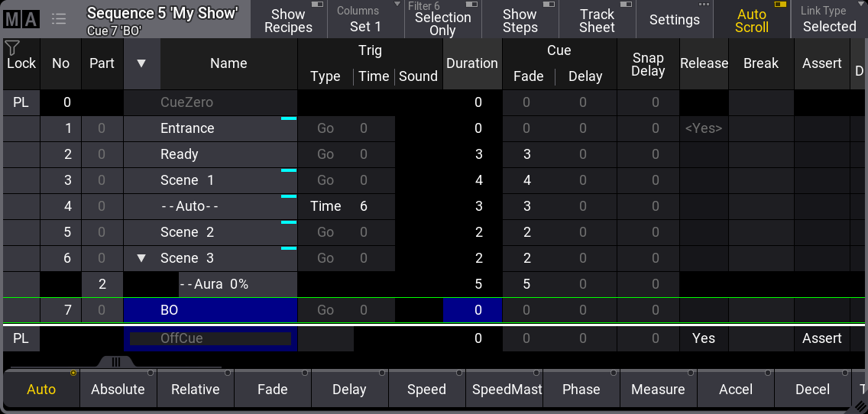This screenshot has height=414, width=868.
Task: Select the Phase layer radio button
Action: click(x=581, y=389)
